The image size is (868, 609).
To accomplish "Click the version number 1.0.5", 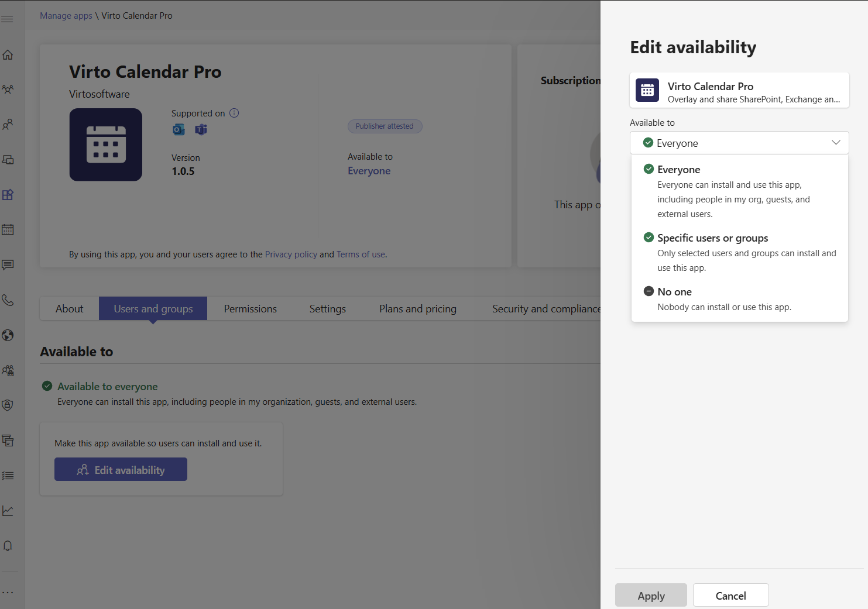I will [x=183, y=171].
